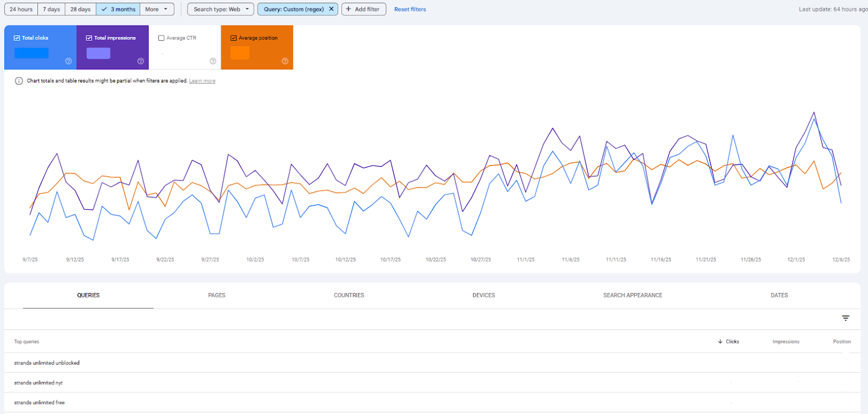Viewport: 868px width, 414px height.
Task: Switch to the Countries tab
Action: point(349,295)
